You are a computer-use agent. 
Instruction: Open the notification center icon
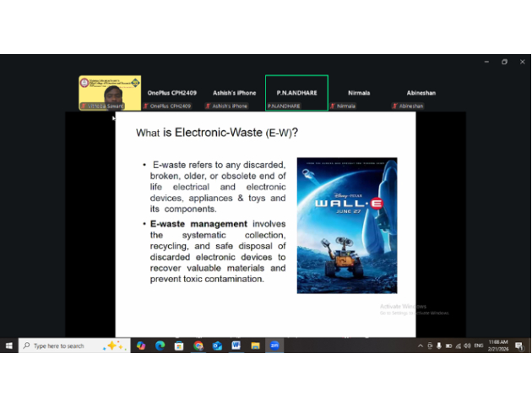click(518, 345)
